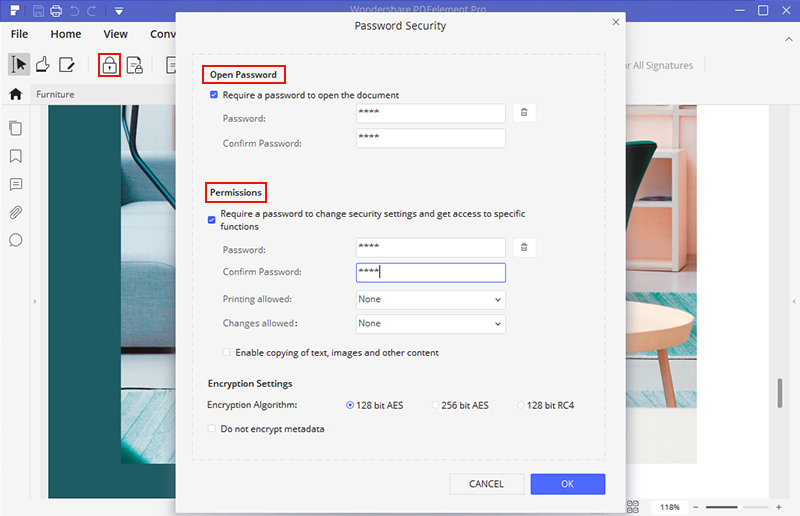Click the Password lock icon in toolbar

pyautogui.click(x=109, y=66)
